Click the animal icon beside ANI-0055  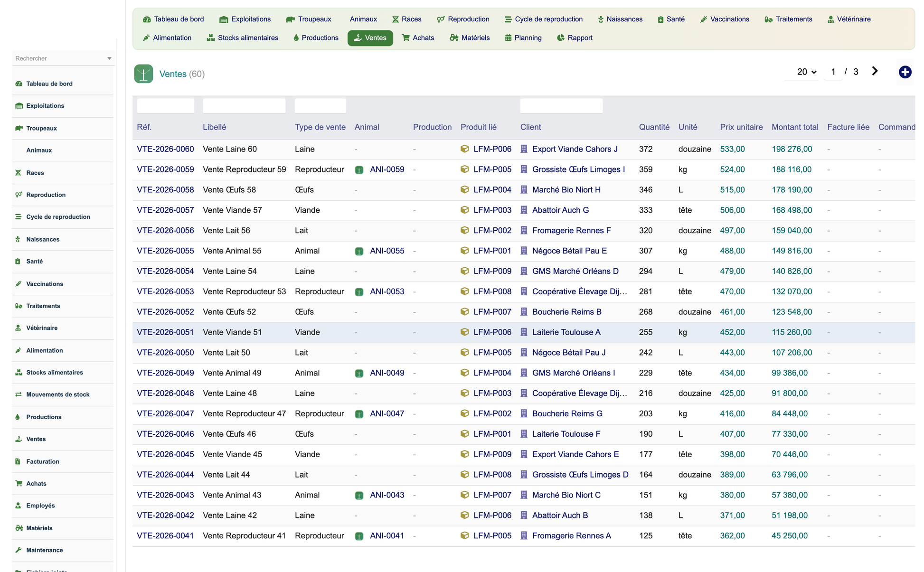pyautogui.click(x=359, y=251)
